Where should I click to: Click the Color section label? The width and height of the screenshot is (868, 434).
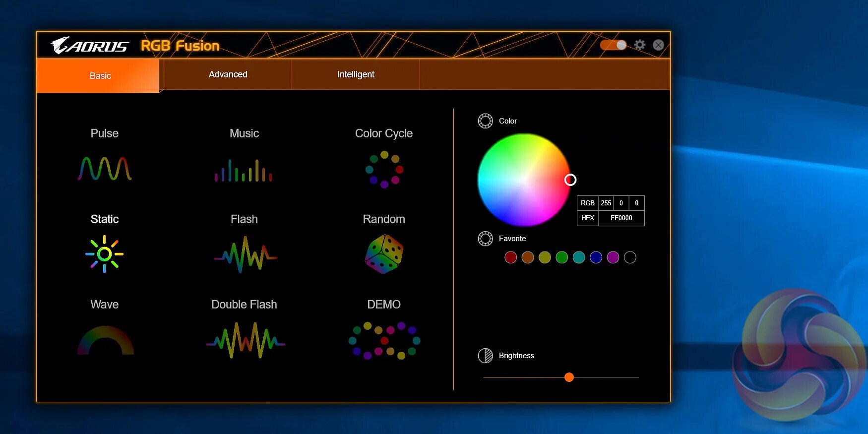pos(508,121)
